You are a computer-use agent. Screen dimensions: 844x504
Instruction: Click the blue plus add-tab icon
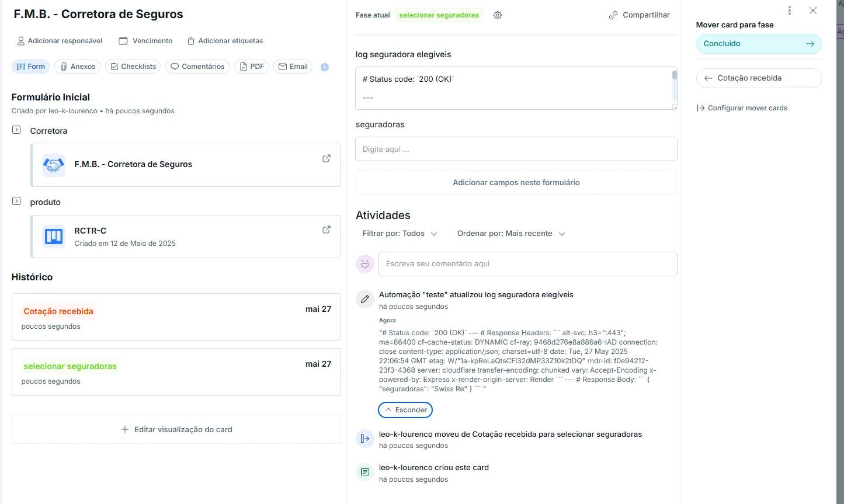325,67
